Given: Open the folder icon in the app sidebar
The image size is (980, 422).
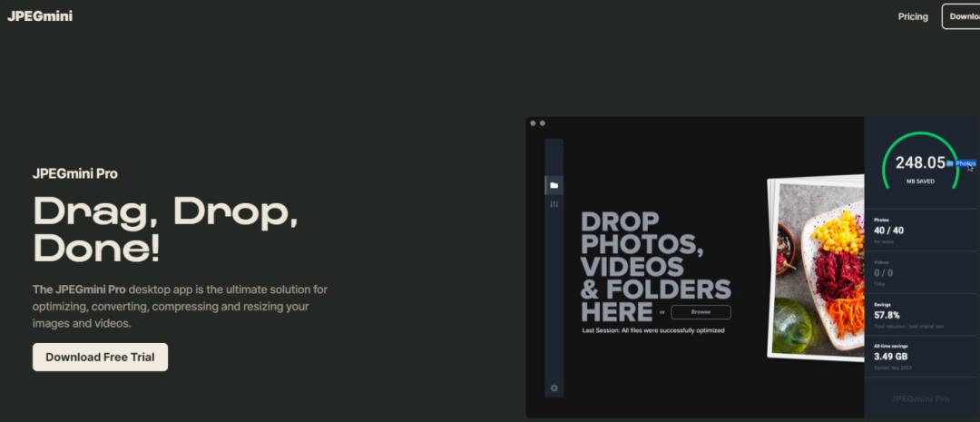Looking at the screenshot, I should click(554, 185).
